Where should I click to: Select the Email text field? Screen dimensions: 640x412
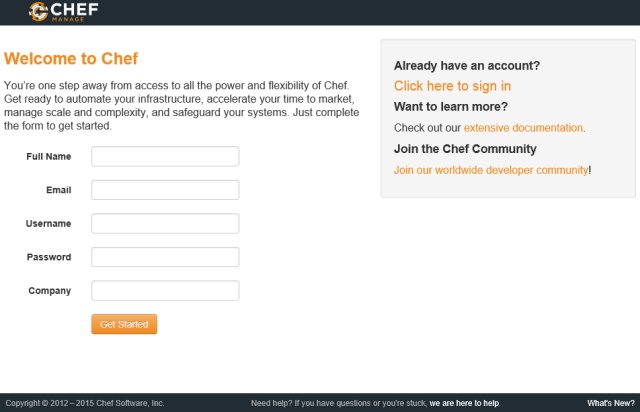pyautogui.click(x=165, y=190)
